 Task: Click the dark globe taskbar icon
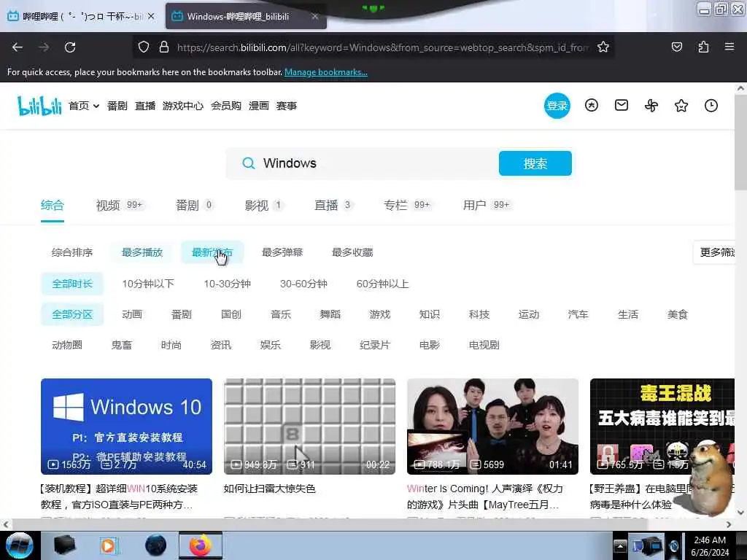point(156,545)
